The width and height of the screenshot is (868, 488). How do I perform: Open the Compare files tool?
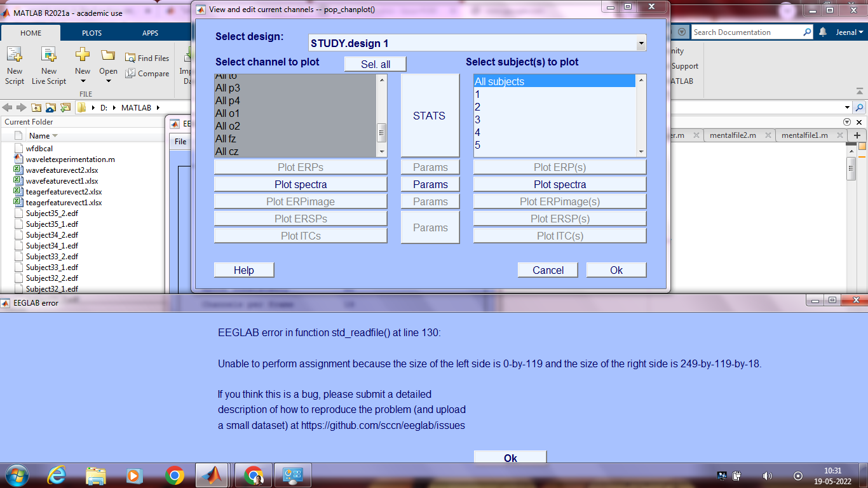147,73
